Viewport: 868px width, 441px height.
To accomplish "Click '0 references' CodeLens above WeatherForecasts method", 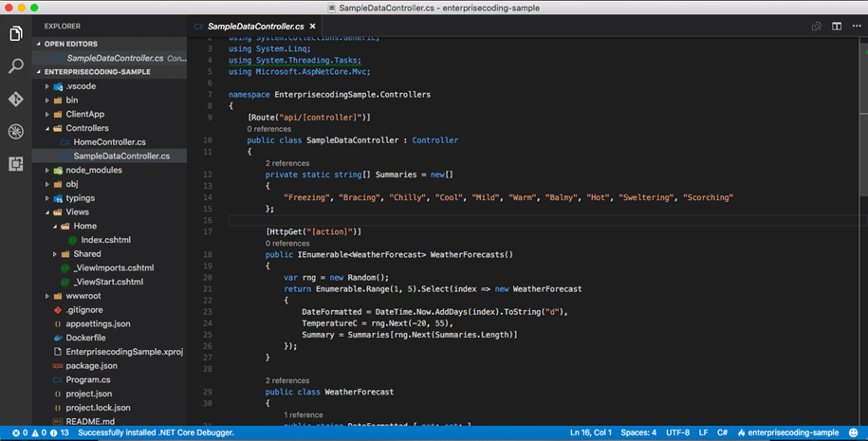I will [x=287, y=244].
